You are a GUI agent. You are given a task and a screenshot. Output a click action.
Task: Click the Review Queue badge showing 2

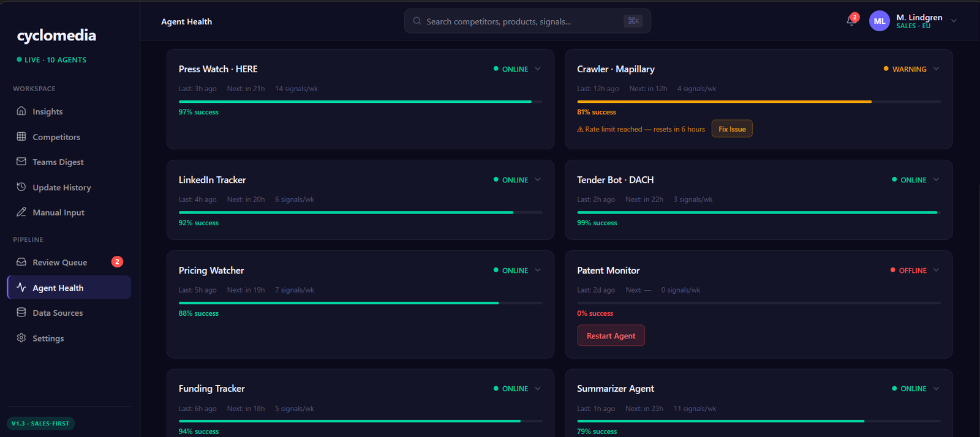point(117,262)
